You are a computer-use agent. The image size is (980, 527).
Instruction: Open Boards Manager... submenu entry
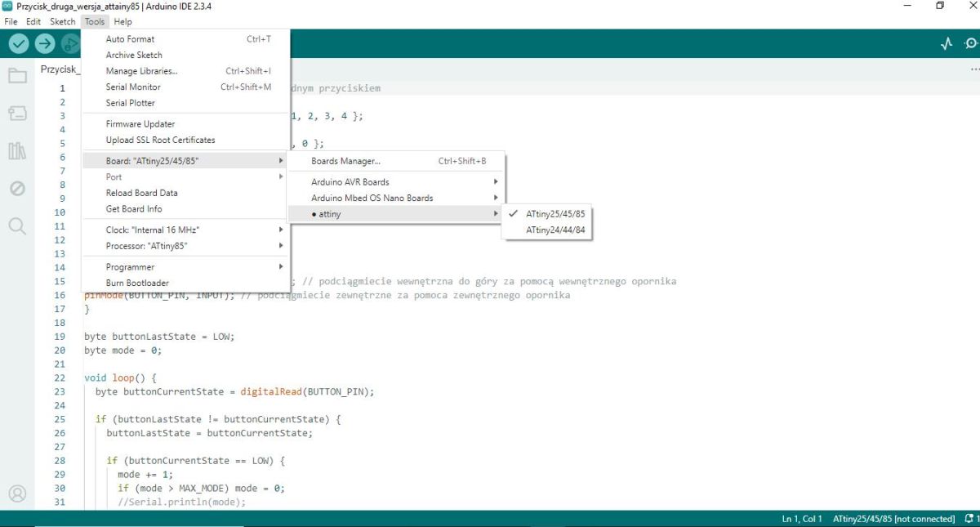[396, 161]
